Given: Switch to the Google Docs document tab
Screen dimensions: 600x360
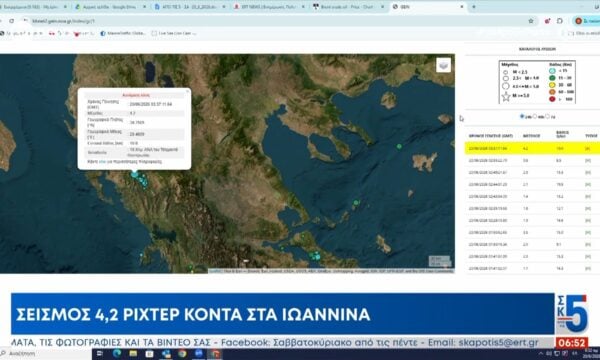Looking at the screenshot, I should [189, 7].
